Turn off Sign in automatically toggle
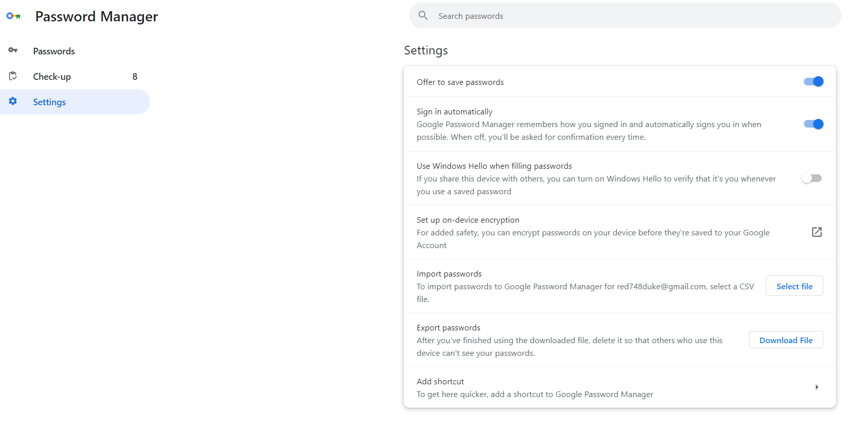Viewport: 868px width, 426px height. (x=813, y=124)
